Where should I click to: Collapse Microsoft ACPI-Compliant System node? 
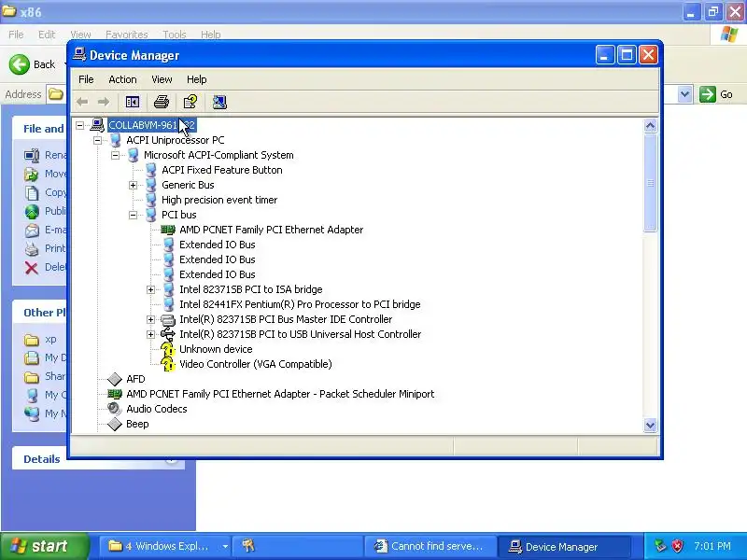pyautogui.click(x=115, y=155)
